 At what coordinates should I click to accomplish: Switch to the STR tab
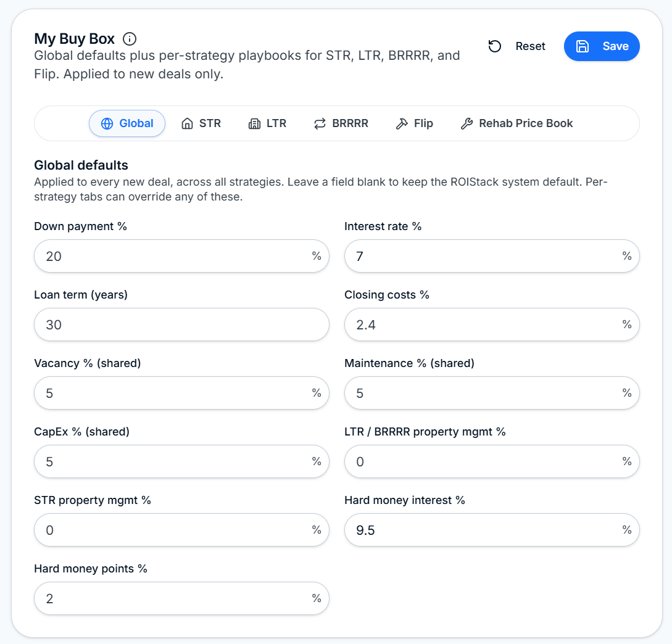coord(201,124)
